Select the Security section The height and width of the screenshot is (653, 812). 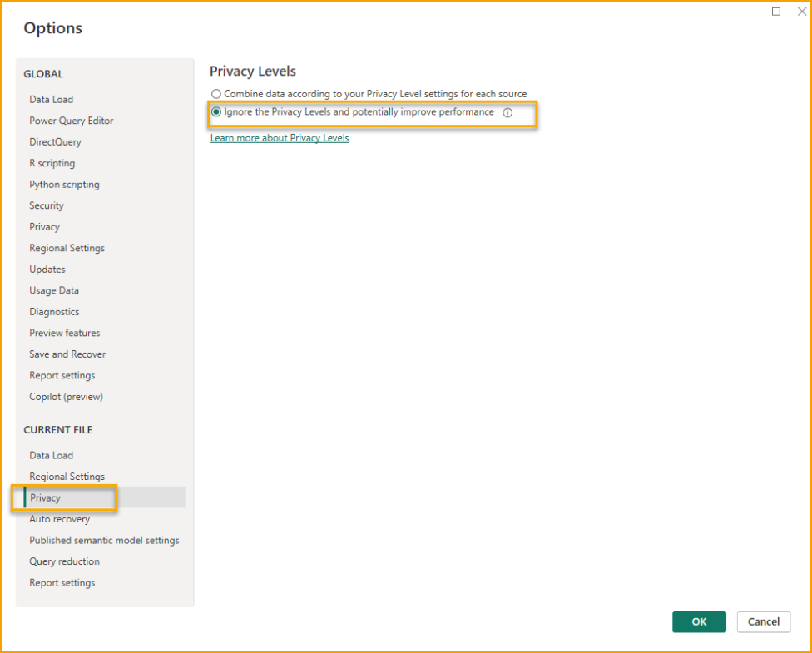pos(46,205)
